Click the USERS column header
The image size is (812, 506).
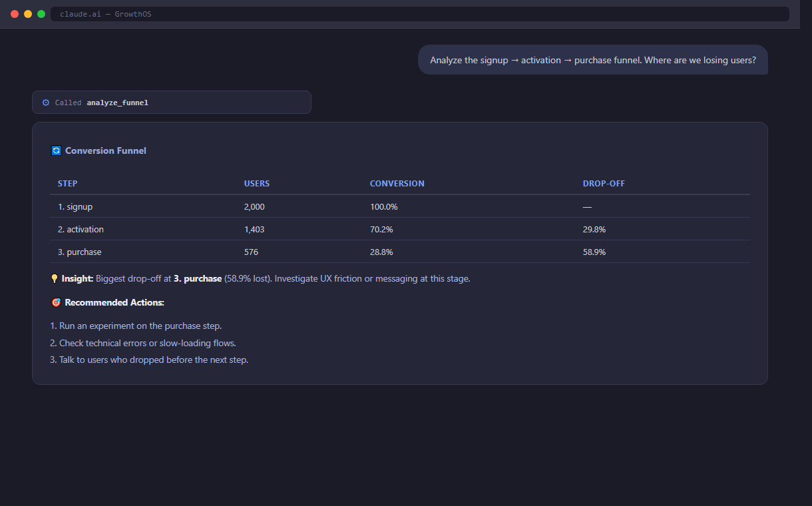(257, 184)
